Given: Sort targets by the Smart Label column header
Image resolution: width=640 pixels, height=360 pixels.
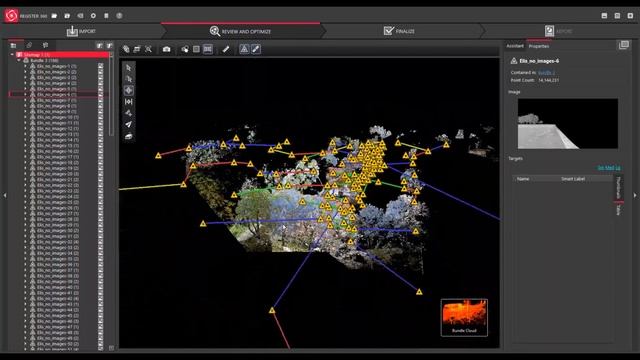Looking at the screenshot, I should click(573, 179).
